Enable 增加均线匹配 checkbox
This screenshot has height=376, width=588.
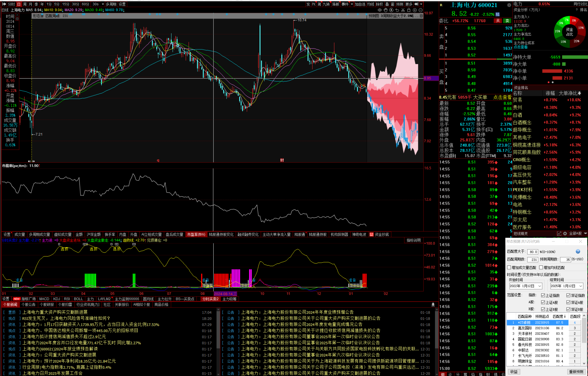click(x=541, y=268)
